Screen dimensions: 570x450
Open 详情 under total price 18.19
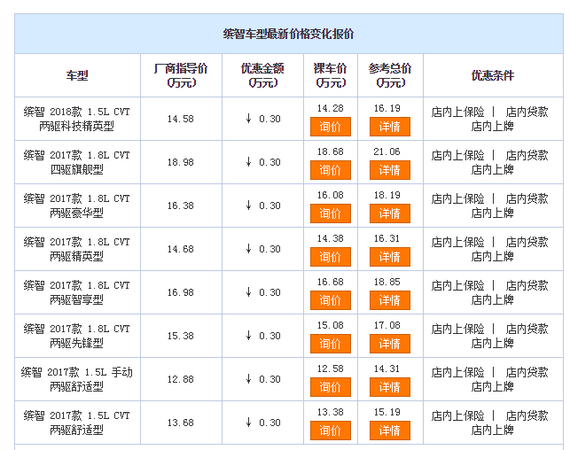[x=390, y=213]
